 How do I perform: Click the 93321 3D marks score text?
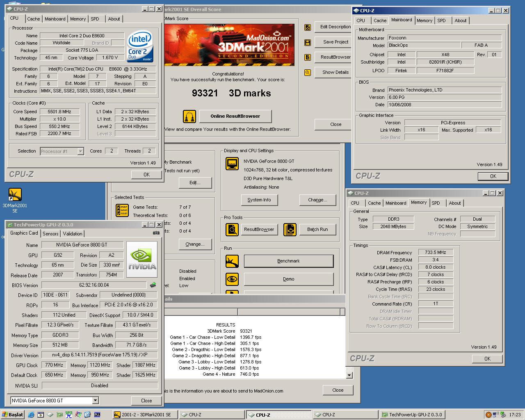pos(231,93)
